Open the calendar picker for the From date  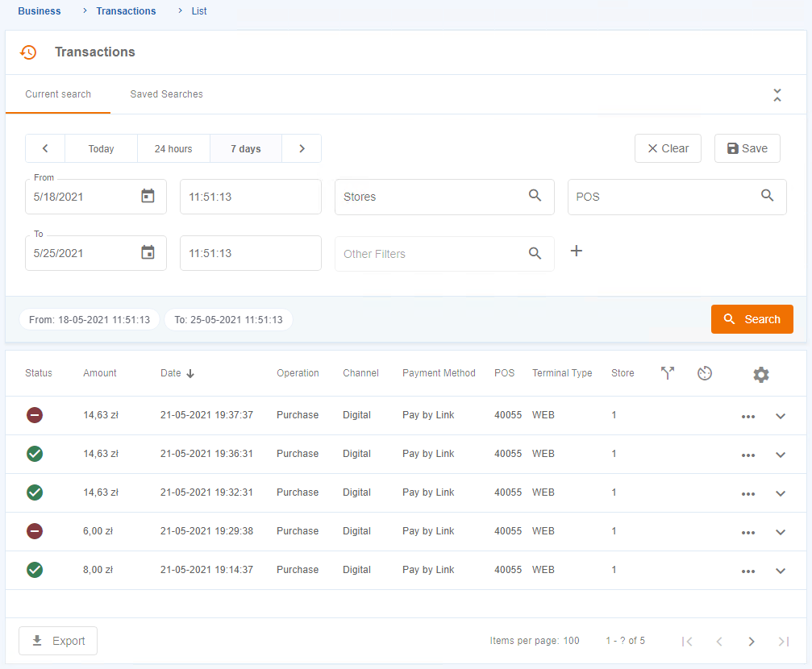[148, 197]
